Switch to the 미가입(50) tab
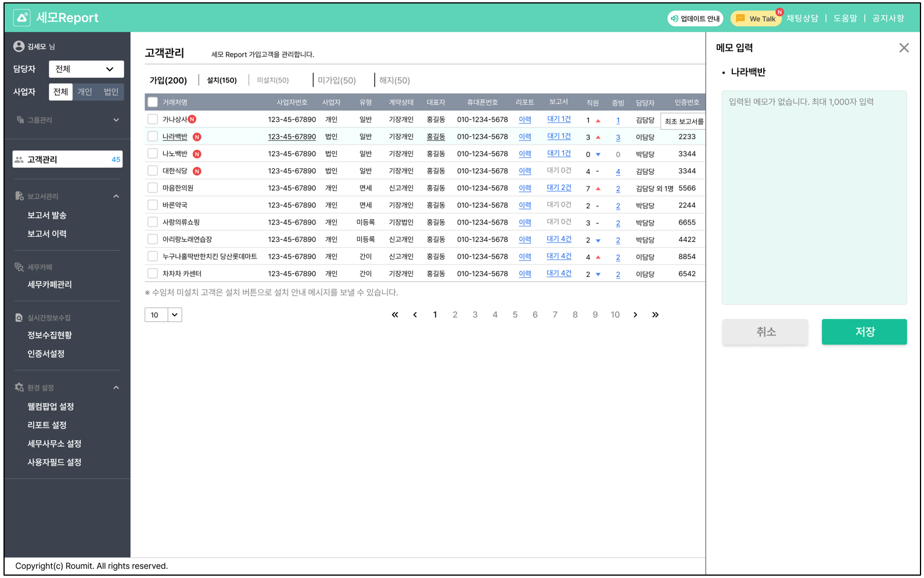Viewport: 924px width, 578px height. 336,81
